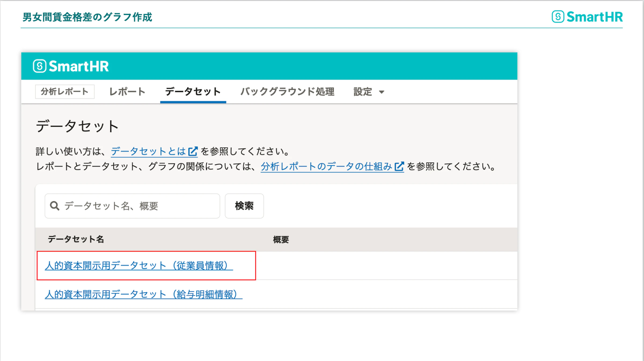This screenshot has width=644, height=361.
Task: Open the 設定 menu
Action: 369,92
